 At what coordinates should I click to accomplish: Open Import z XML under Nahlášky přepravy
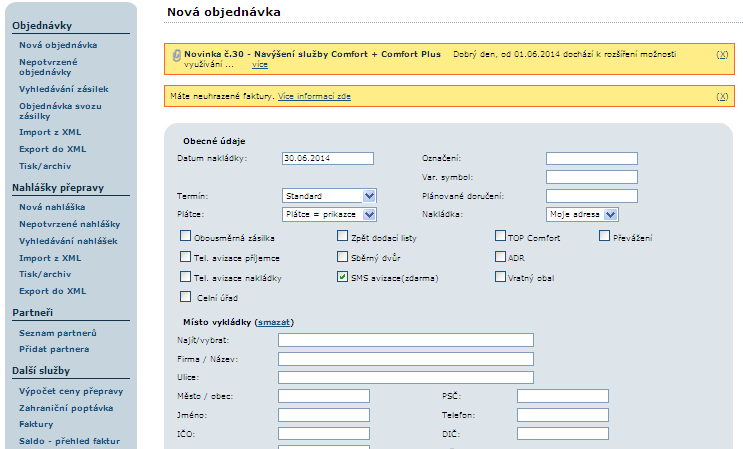coord(50,258)
